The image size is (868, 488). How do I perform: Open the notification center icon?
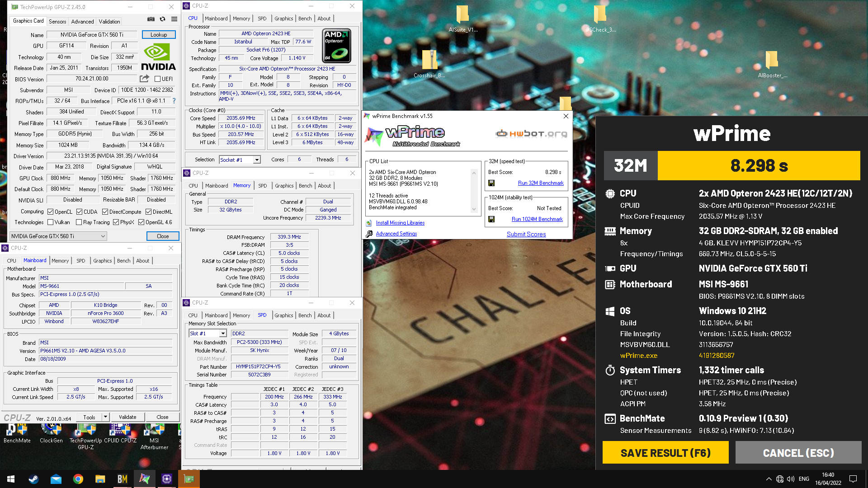pyautogui.click(x=853, y=479)
